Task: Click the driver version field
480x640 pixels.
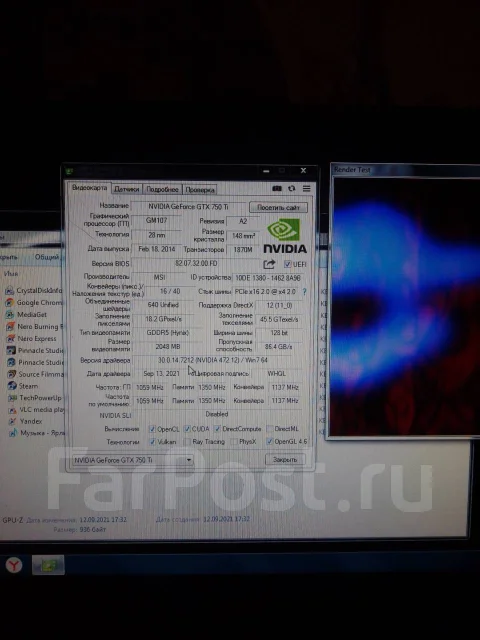Action: (213, 360)
